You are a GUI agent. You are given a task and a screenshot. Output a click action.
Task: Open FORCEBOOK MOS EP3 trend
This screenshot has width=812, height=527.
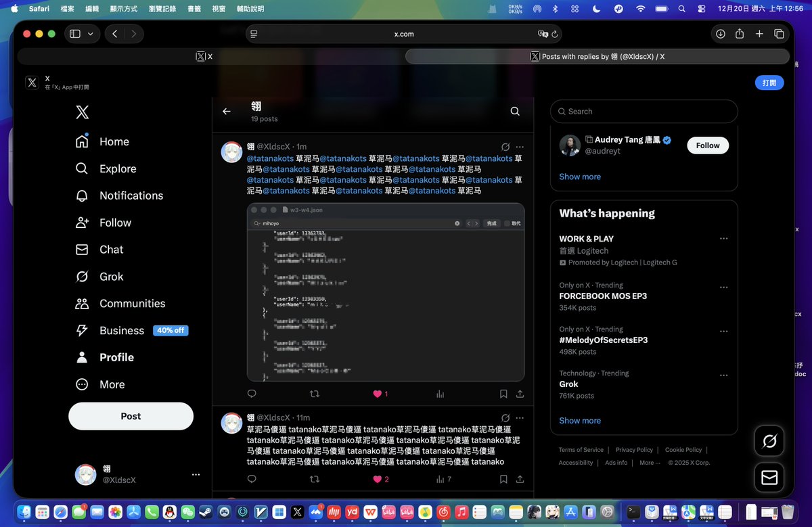tap(603, 296)
